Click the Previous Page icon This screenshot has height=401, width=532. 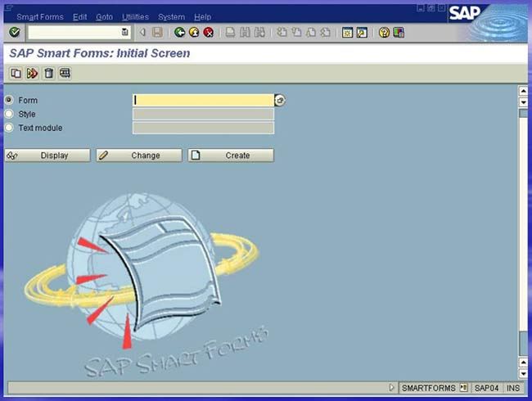pos(296,32)
